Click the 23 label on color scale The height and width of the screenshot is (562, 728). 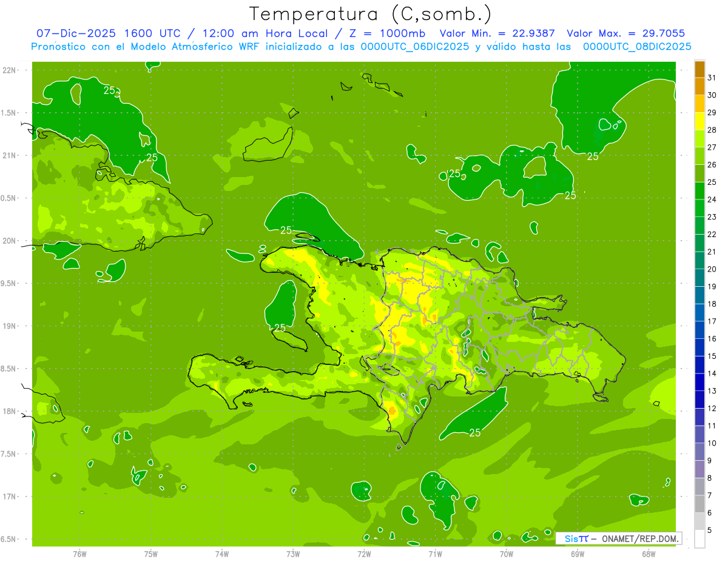(x=712, y=217)
